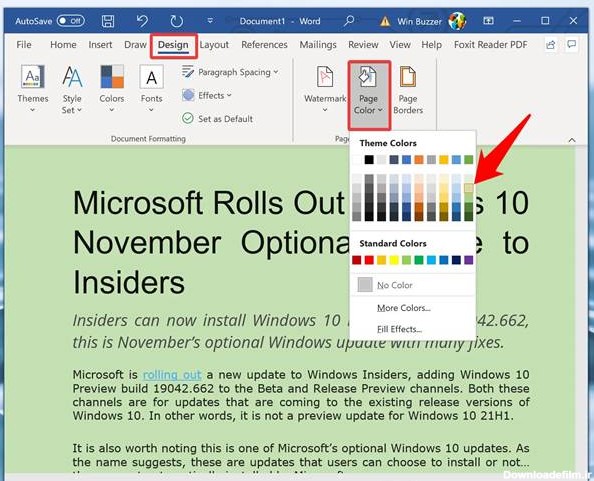Undo the last action
Viewport: 594px width, 481px height.
click(x=142, y=21)
